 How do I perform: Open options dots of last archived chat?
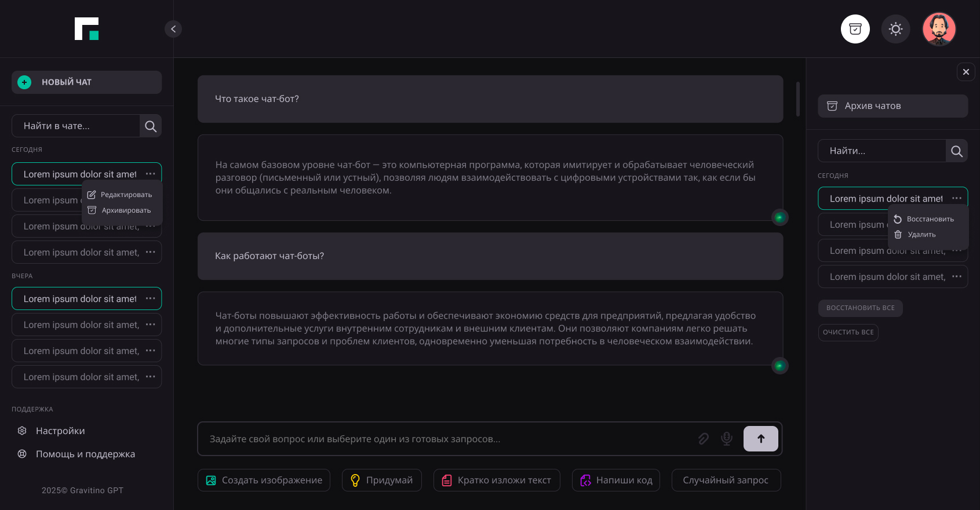[956, 276]
